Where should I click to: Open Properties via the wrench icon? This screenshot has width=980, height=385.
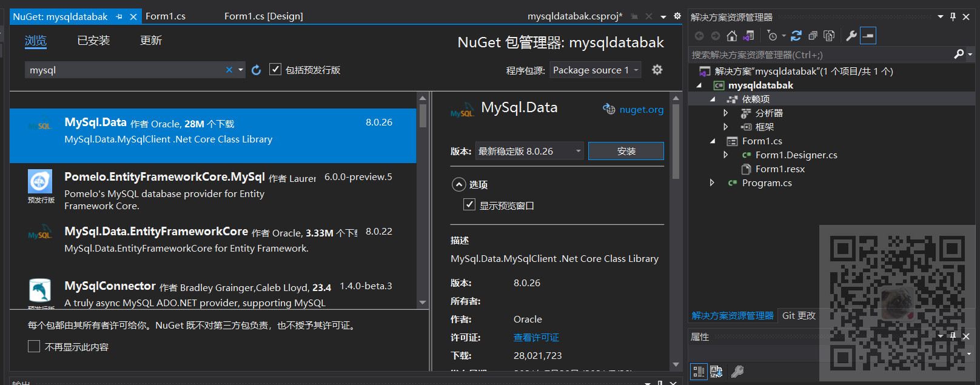point(851,36)
